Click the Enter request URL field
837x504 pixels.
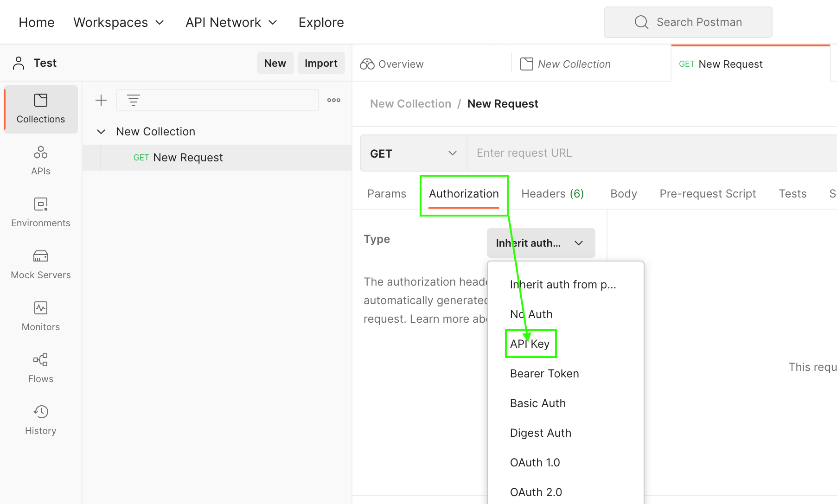[652, 153]
